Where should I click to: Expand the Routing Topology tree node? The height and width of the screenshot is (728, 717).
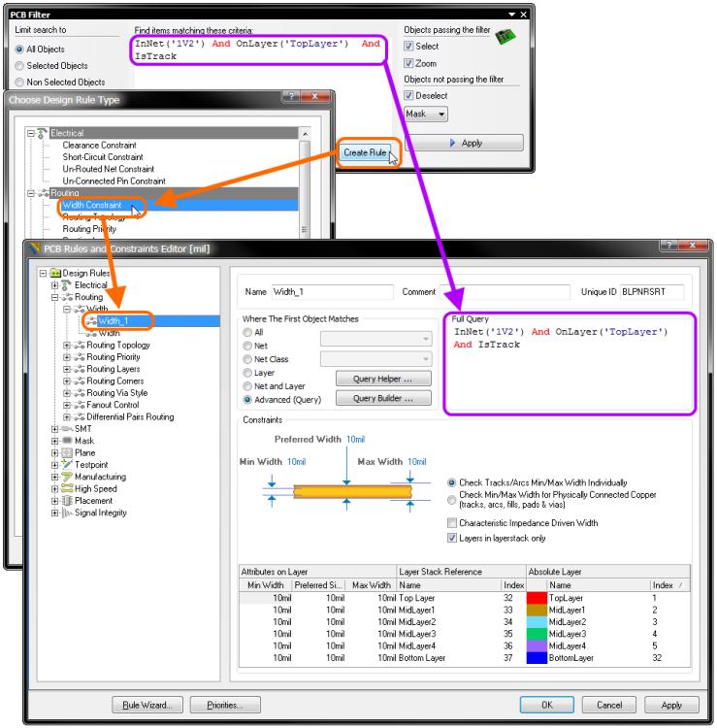point(67,345)
